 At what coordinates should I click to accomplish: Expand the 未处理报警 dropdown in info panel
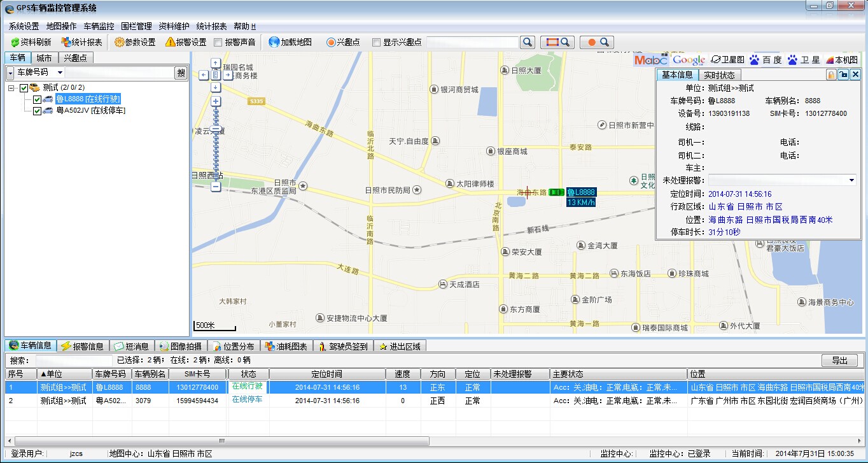click(851, 180)
